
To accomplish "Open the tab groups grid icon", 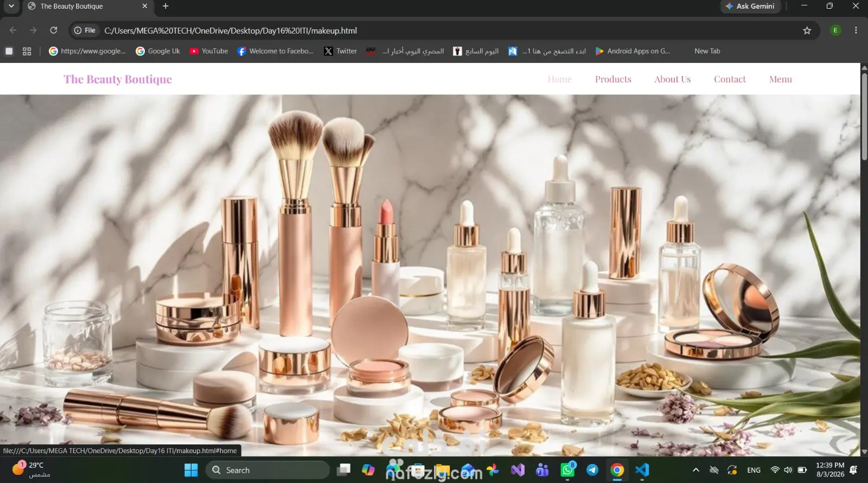I will (27, 51).
